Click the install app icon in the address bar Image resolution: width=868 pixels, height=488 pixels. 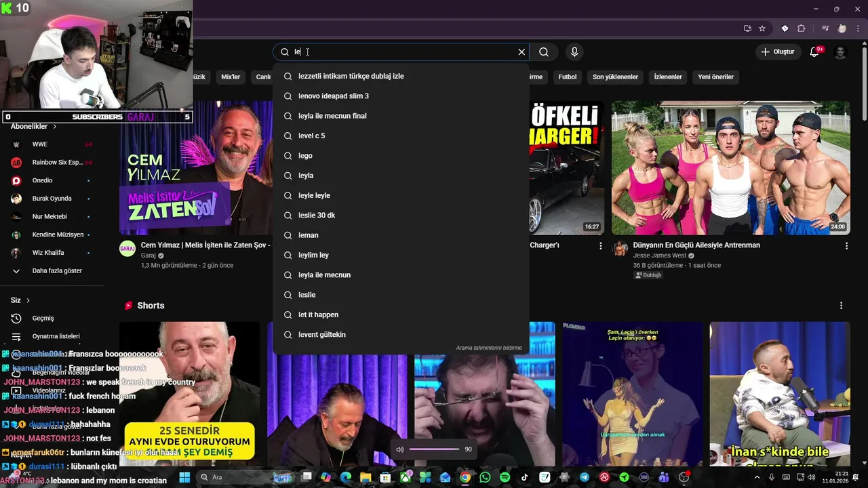747,28
